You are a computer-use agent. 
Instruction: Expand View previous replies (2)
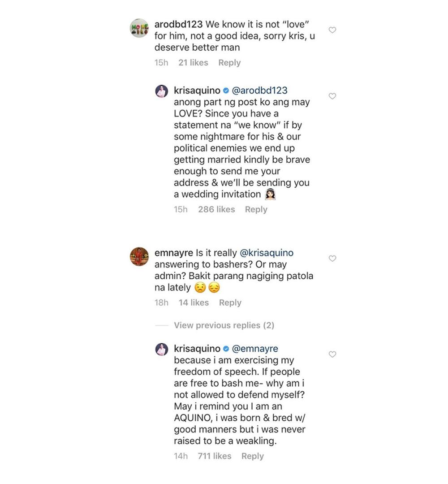(x=224, y=325)
